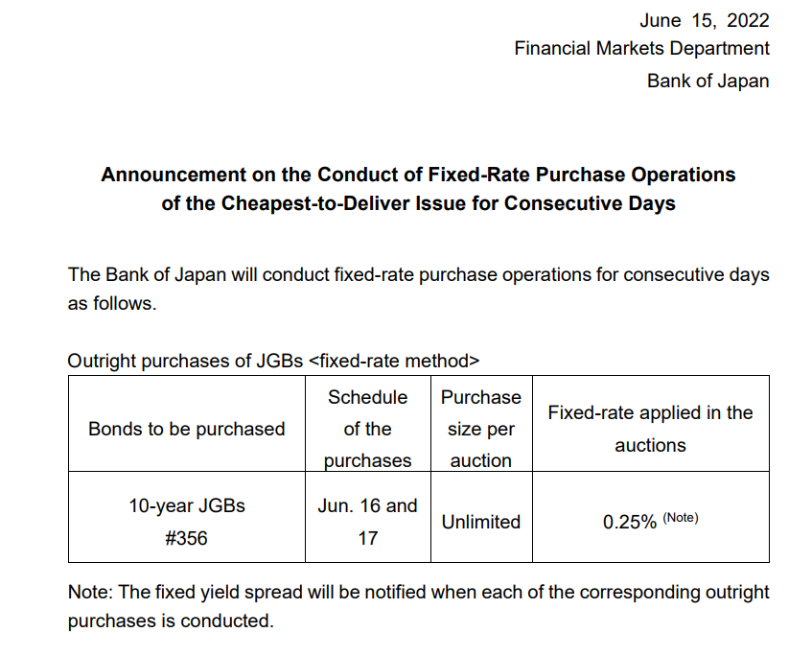Click the footnote's last line 'purchases is conducted.'

click(x=171, y=621)
